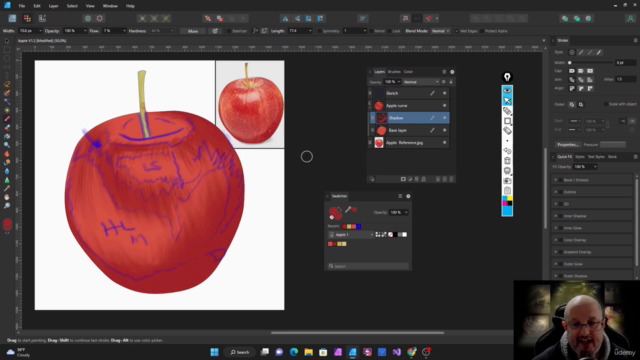
Task: Toggle the Wet Edges checkbox
Action: [457, 31]
